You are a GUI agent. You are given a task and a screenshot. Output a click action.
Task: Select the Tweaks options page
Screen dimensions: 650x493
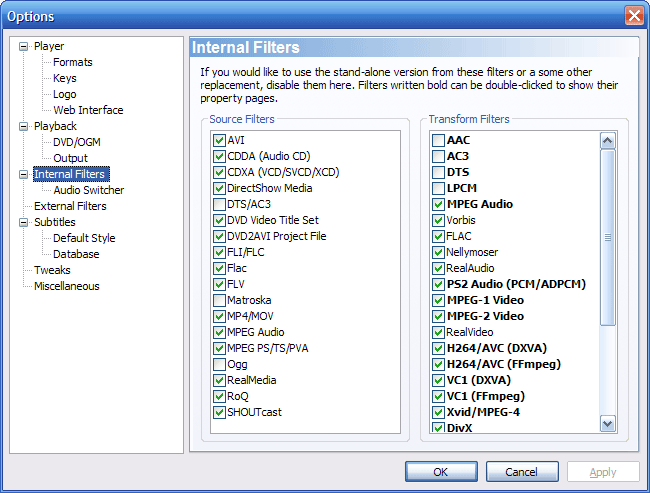coord(52,270)
